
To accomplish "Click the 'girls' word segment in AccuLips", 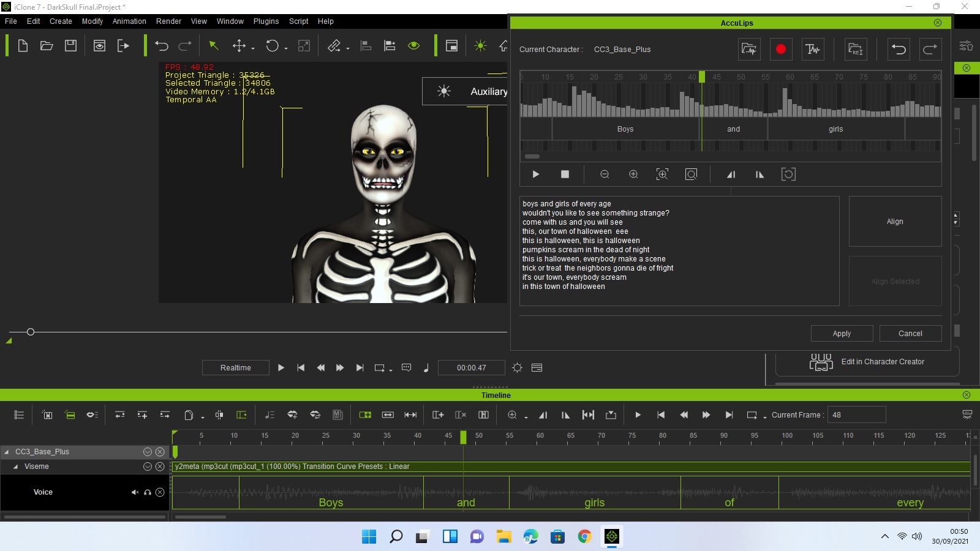I will 835,129.
